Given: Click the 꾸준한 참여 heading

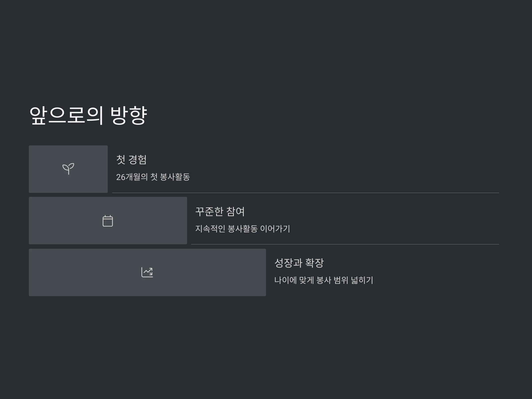Looking at the screenshot, I should 220,211.
